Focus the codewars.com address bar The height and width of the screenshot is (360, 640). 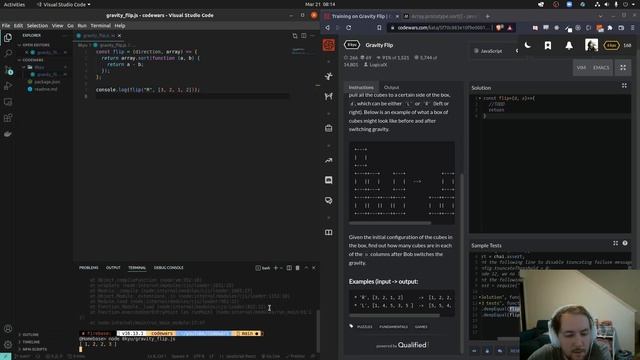(443, 28)
